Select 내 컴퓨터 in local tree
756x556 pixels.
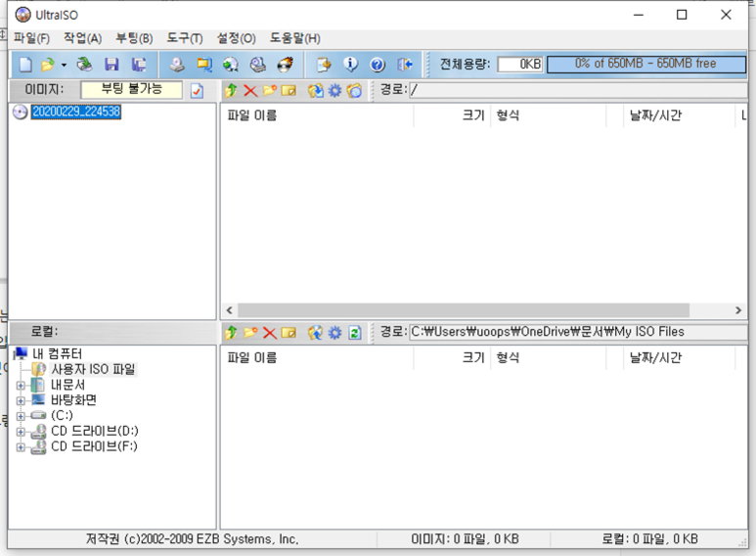[x=58, y=353]
